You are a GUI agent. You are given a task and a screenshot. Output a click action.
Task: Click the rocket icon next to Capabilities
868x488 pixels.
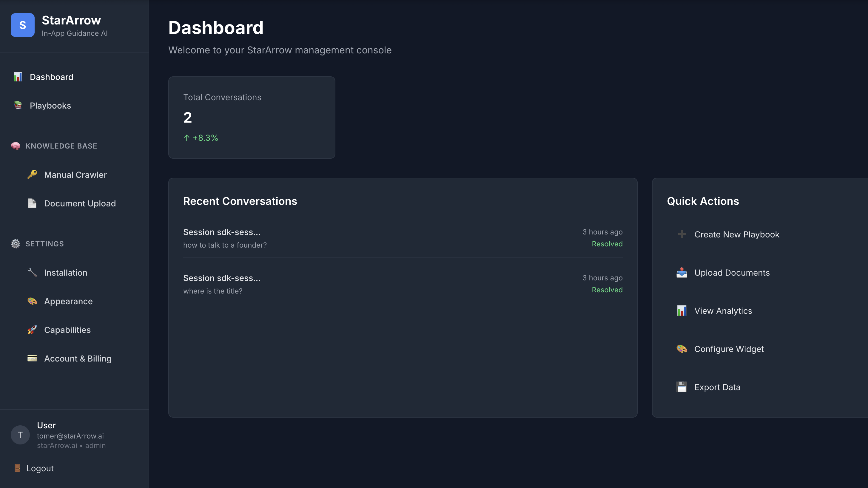(x=32, y=330)
